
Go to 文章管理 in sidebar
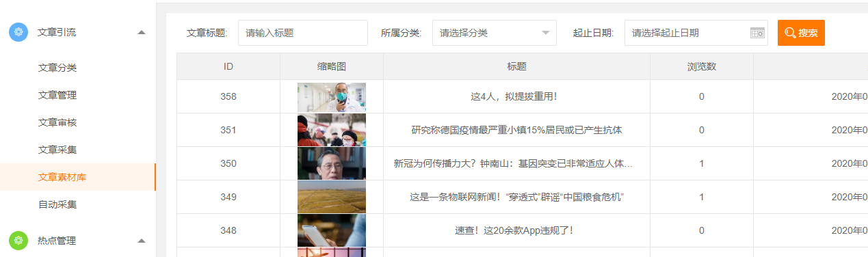coord(57,95)
